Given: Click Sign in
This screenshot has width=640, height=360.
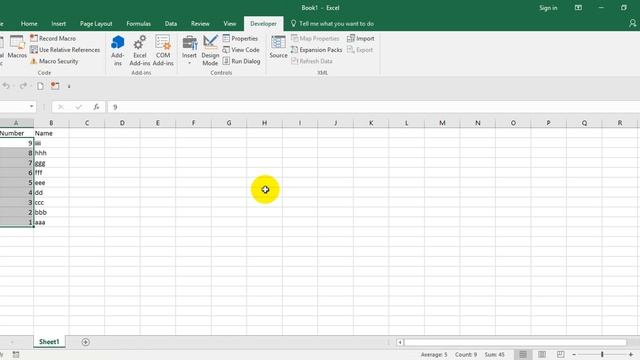Looking at the screenshot, I should 548,8.
